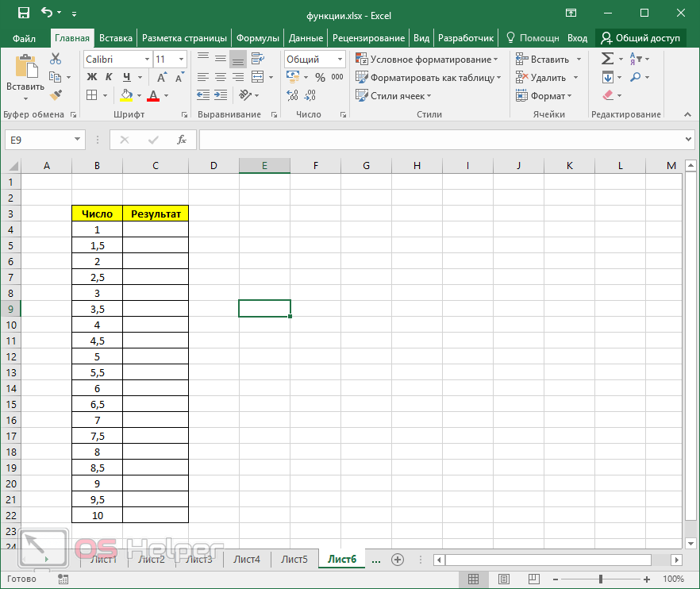Viewport: 700px width, 589px height.
Task: Click the AutoSum sigma icon
Action: [x=608, y=59]
